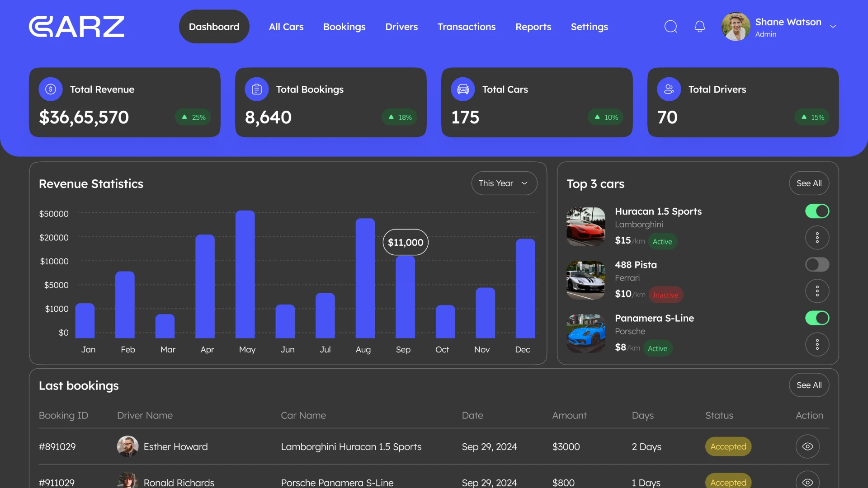Viewport: 868px width, 488px height.
Task: Click the Total Bookings clipboard icon
Action: click(x=256, y=89)
